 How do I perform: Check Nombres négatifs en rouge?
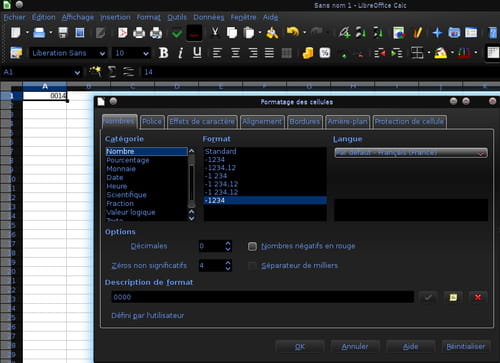pos(252,246)
